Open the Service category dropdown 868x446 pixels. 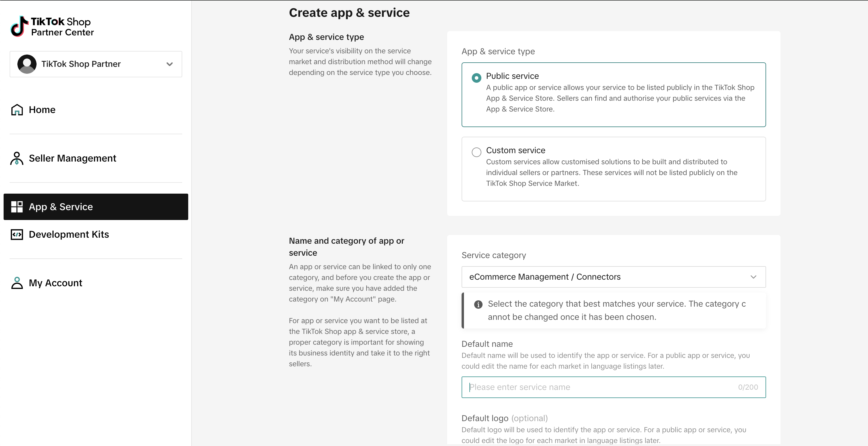click(613, 277)
